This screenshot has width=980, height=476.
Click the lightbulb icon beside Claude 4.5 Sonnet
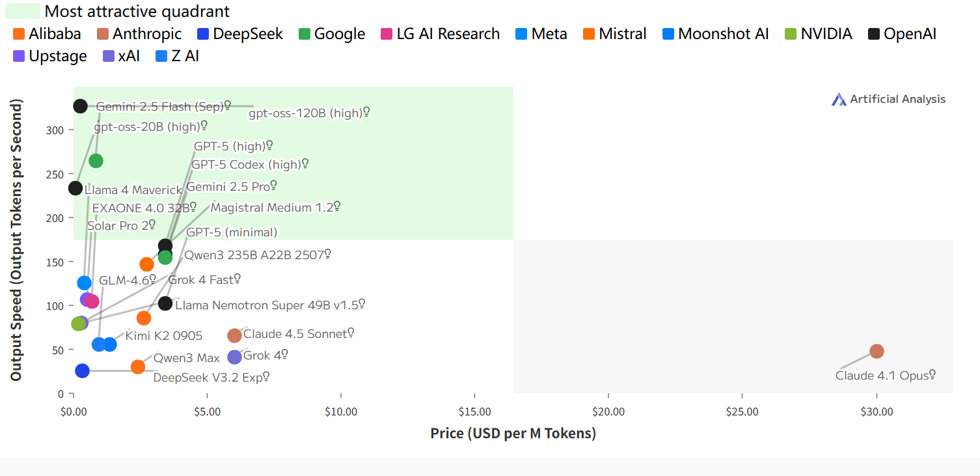tap(351, 333)
